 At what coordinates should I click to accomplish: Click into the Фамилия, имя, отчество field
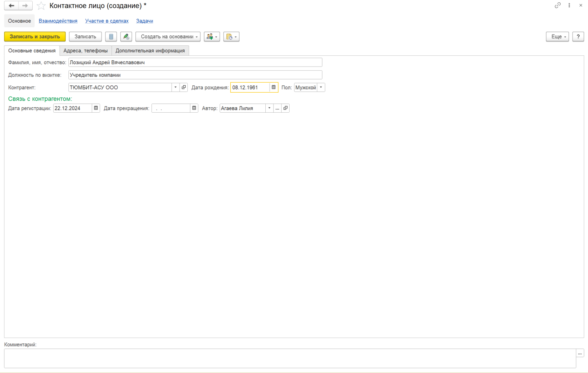pos(195,62)
